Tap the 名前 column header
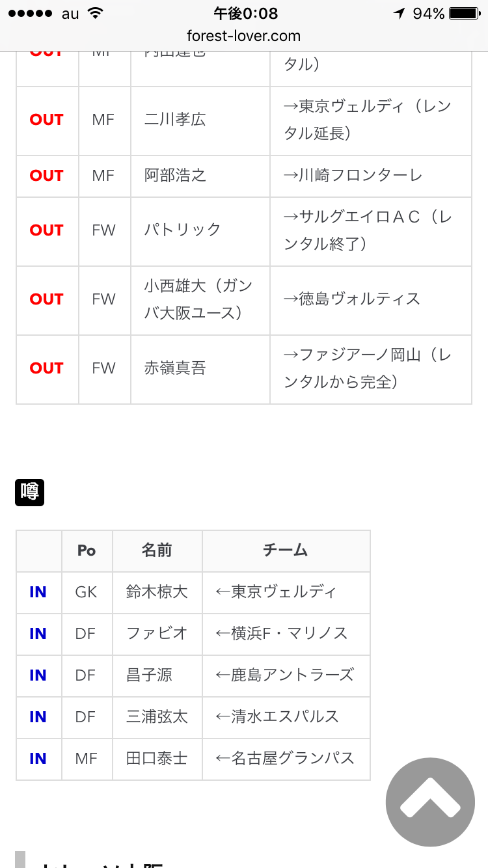The width and height of the screenshot is (488, 868). click(157, 550)
